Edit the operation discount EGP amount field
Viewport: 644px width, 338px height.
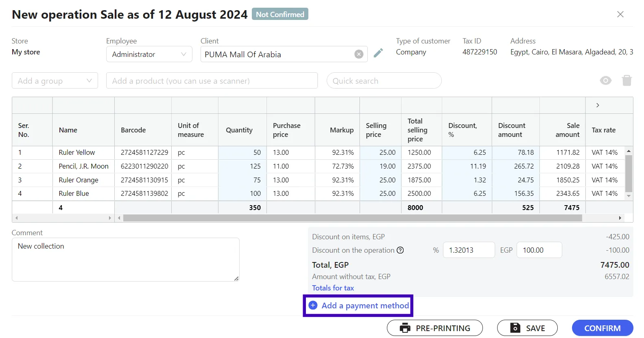coord(539,250)
